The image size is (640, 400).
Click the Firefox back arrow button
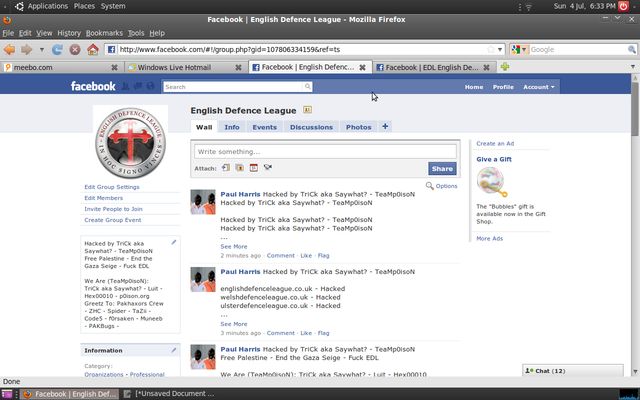pyautogui.click(x=10, y=49)
